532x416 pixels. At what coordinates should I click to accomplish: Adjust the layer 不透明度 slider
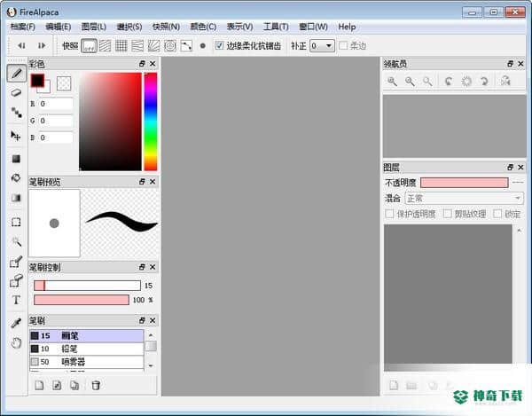[x=464, y=183]
